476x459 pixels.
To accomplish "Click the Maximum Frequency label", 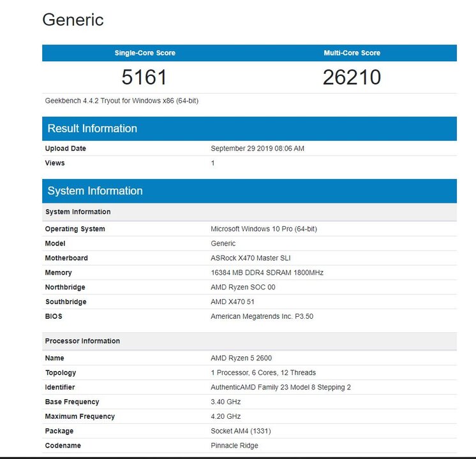I will 80,416.
